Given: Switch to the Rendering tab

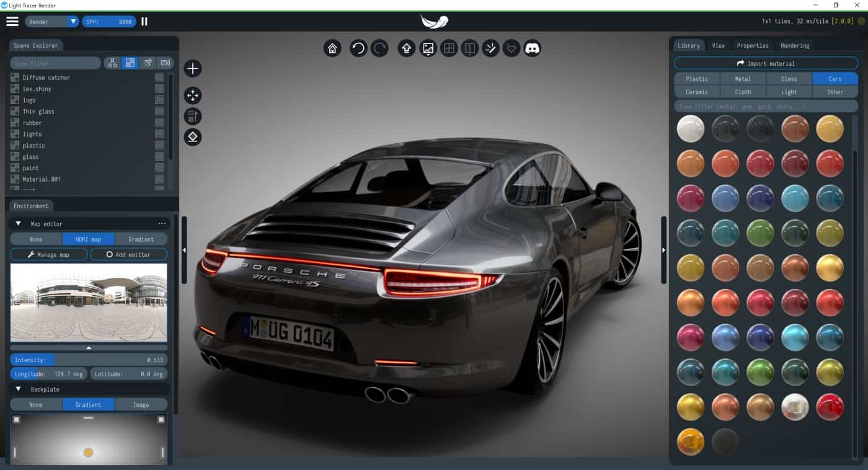Looking at the screenshot, I should (x=795, y=45).
